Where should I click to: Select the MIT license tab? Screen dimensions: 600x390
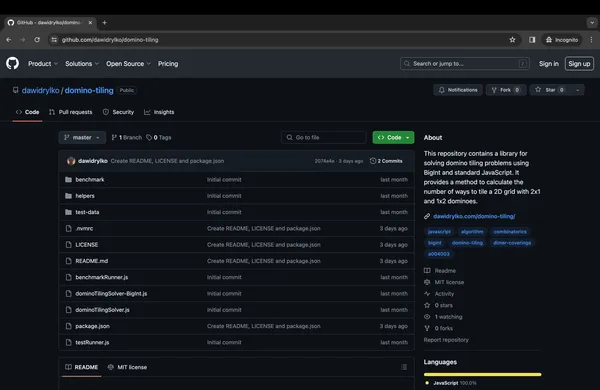click(127, 367)
